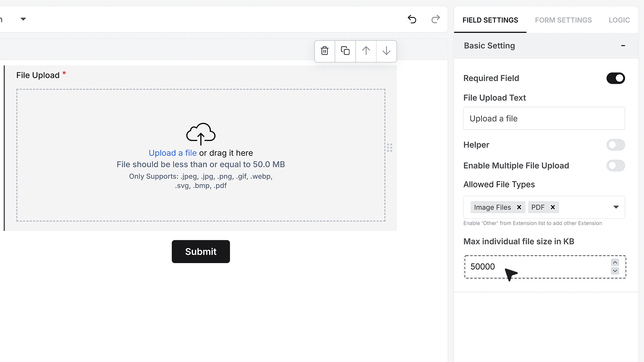644x362 pixels.
Task: Duplicate the field with the copy icon
Action: [345, 51]
